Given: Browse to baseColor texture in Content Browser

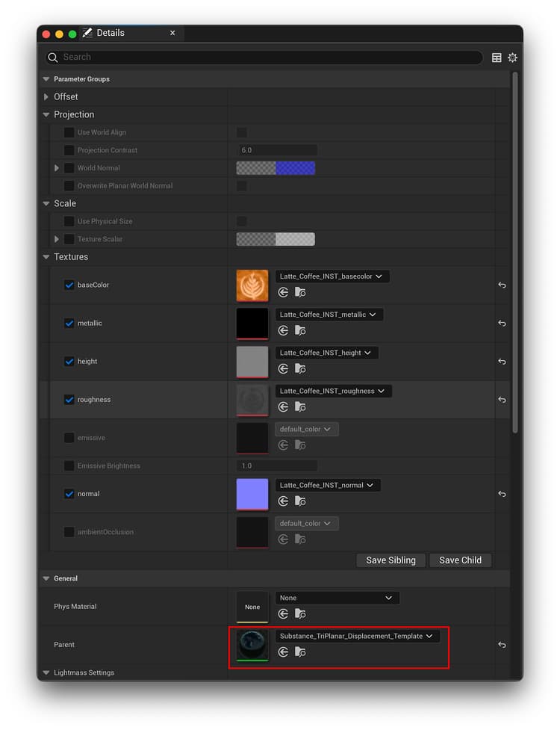Looking at the screenshot, I should [300, 292].
